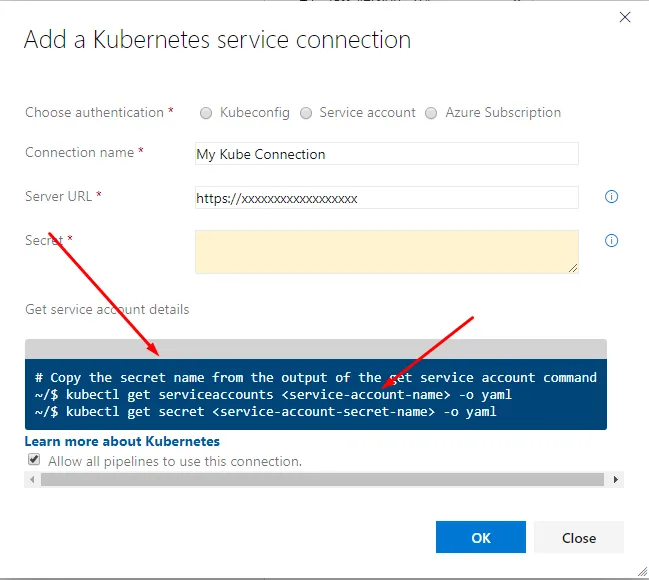Image resolution: width=649 pixels, height=580 pixels.
Task: Select the Kubeconfig authentication option
Action: (x=206, y=113)
